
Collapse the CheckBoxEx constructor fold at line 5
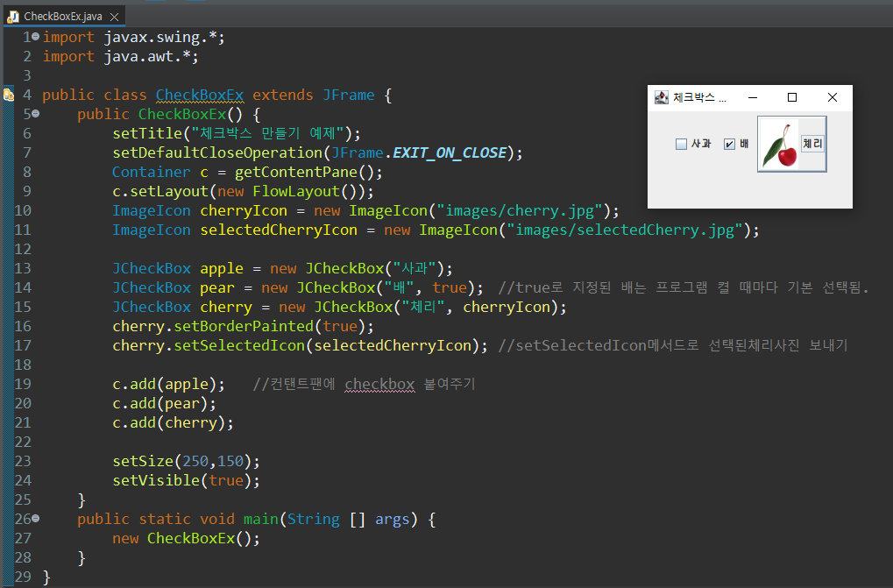point(36,114)
